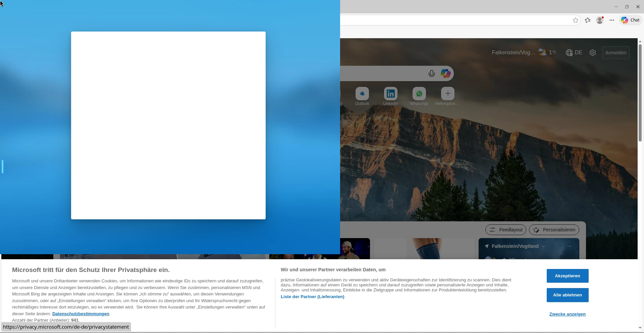Add a new shortcut tile
This screenshot has width=644, height=333.
[447, 94]
